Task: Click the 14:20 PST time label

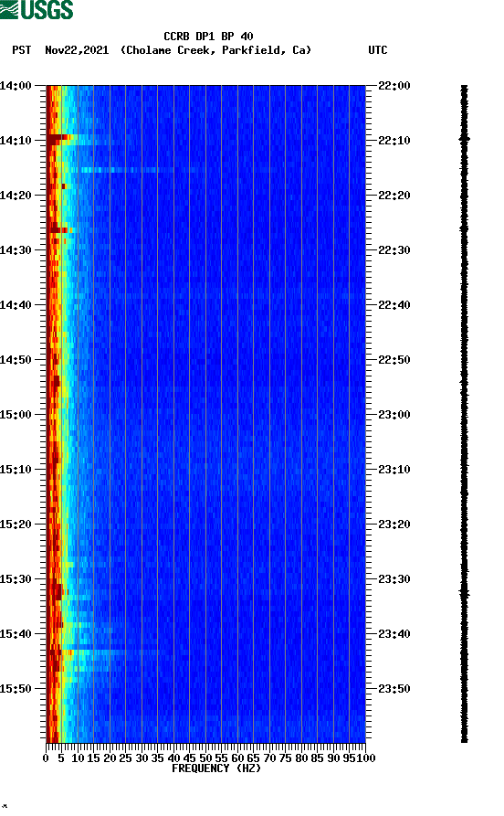Action: click(x=16, y=196)
